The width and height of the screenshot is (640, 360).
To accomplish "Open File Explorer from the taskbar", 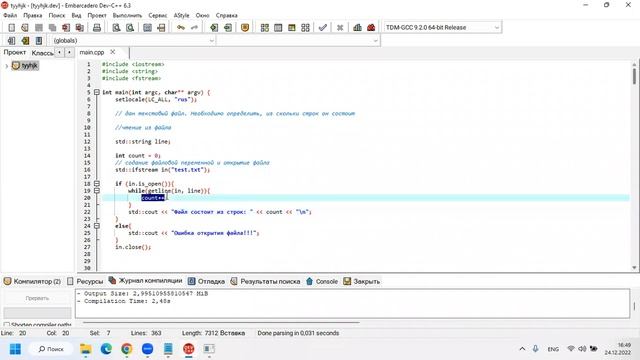I will click(x=86, y=349).
